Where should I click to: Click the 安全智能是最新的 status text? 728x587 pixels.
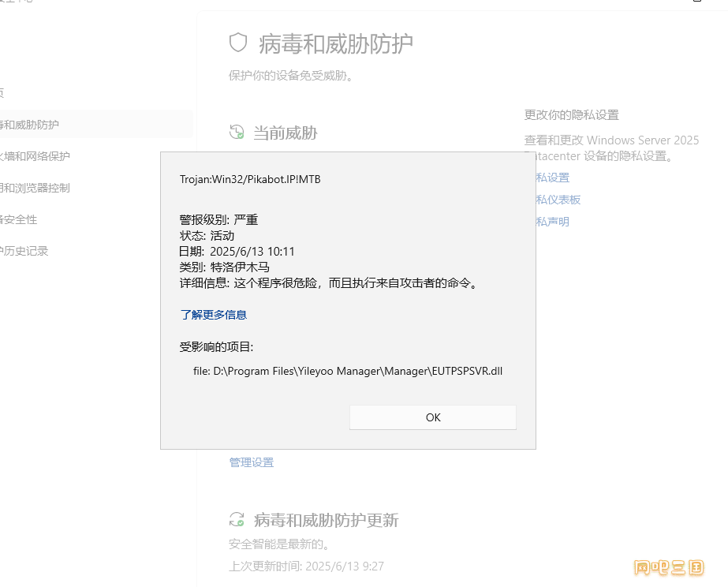279,544
